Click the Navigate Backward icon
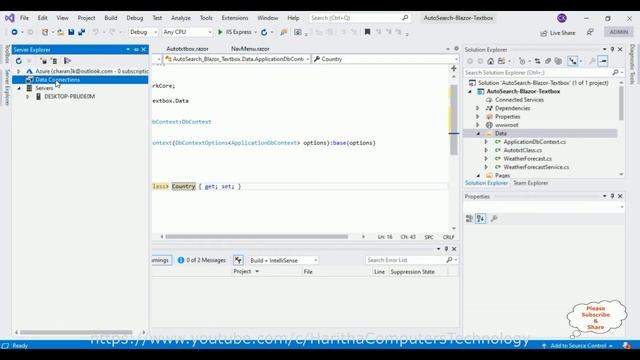This screenshot has height=360, width=640. click(14, 32)
